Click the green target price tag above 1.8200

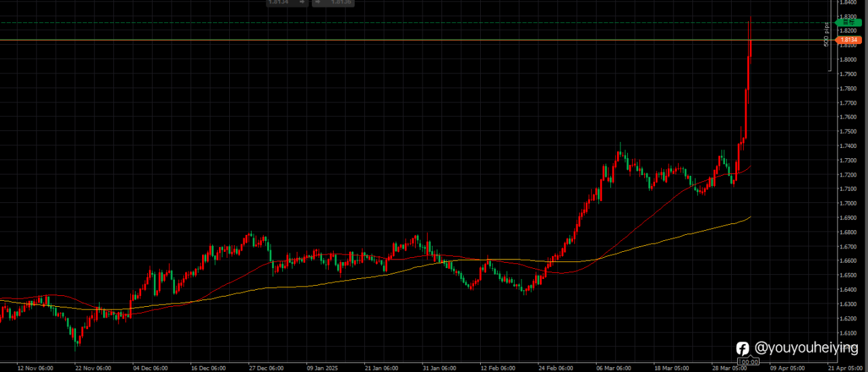849,23
